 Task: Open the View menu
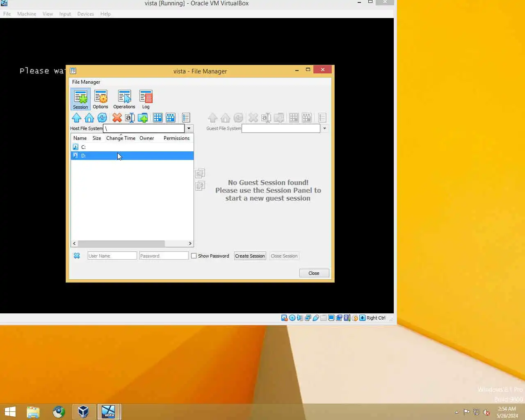click(48, 14)
